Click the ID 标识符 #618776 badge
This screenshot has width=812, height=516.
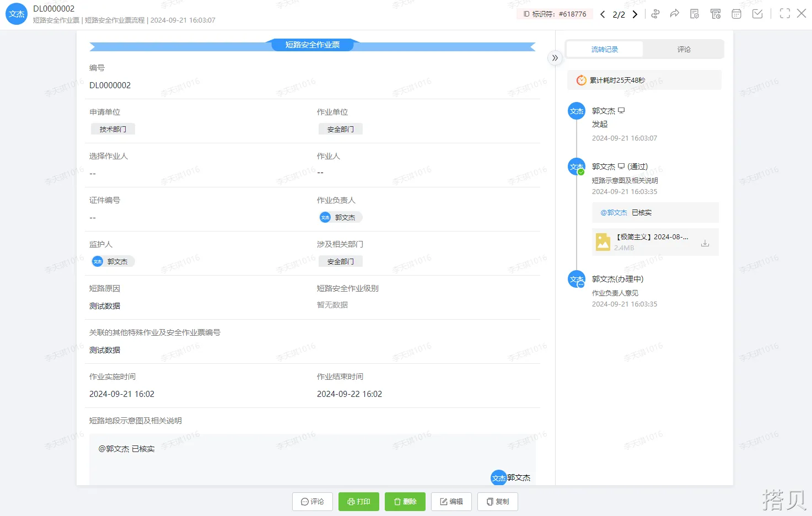coord(555,14)
